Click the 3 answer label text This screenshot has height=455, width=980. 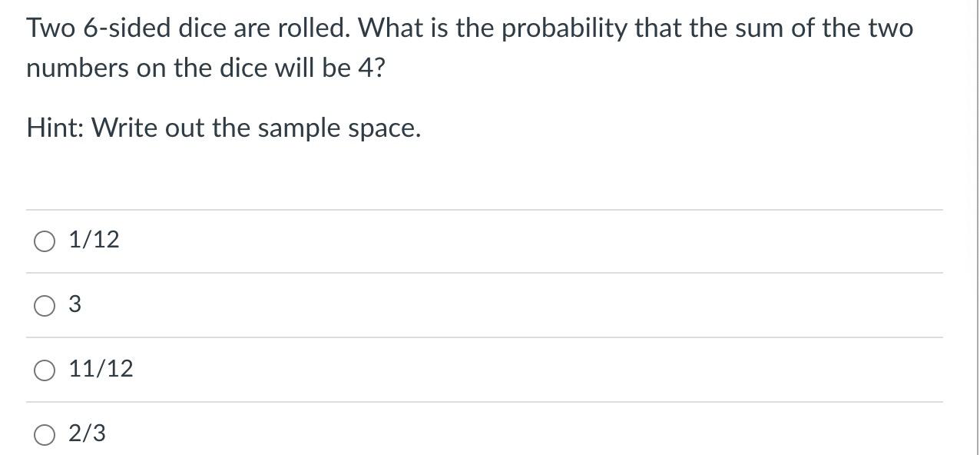74,305
